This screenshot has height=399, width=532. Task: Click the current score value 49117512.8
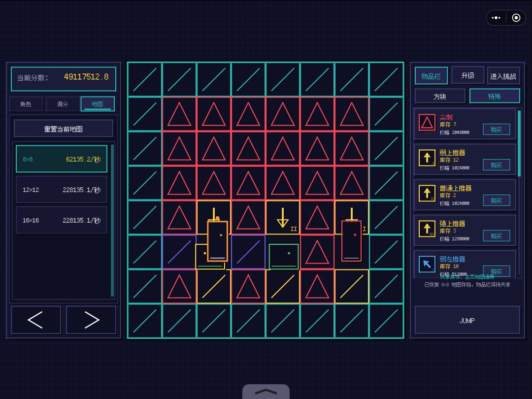[x=86, y=77]
